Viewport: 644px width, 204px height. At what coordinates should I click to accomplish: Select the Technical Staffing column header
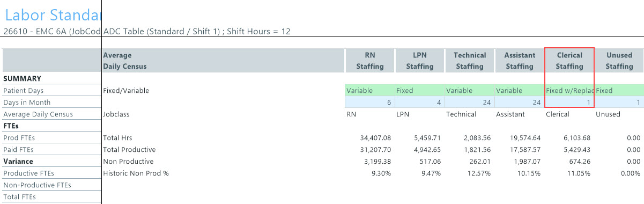pos(469,61)
